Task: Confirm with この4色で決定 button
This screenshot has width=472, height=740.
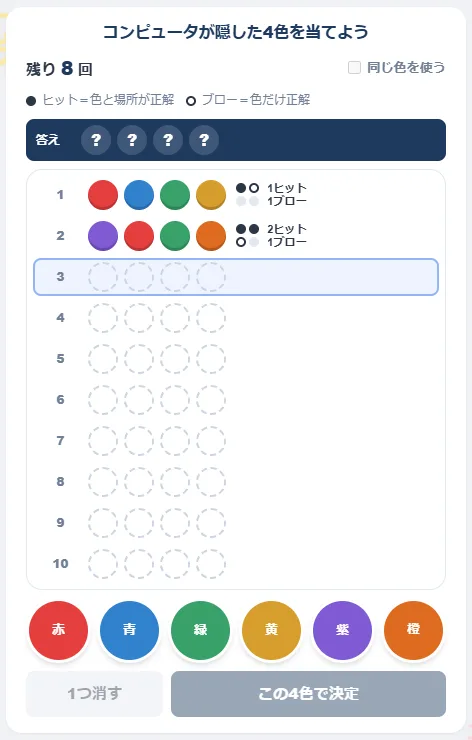Action: tap(309, 694)
